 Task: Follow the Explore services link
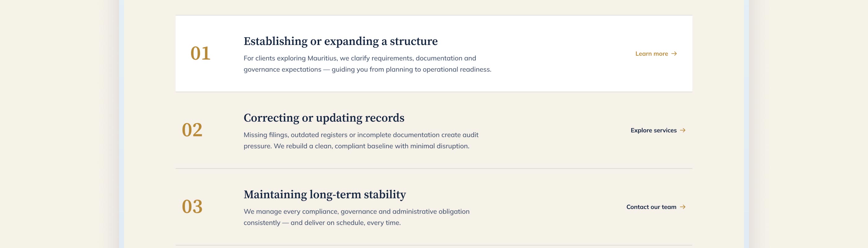click(658, 130)
